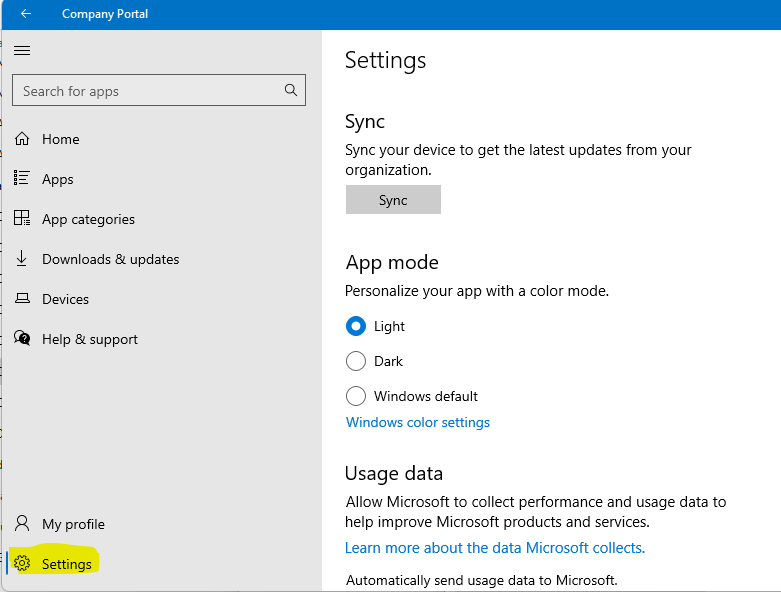Viewport: 781px width, 592px height.
Task: Open App categories label
Action: (89, 220)
